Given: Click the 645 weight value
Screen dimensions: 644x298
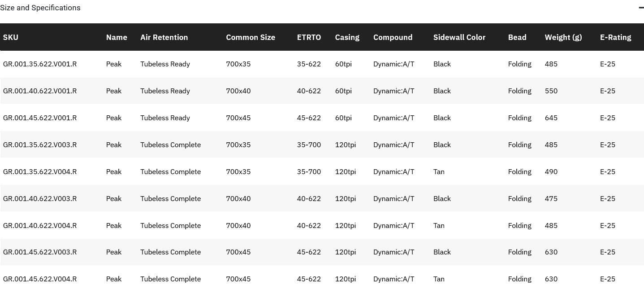Looking at the screenshot, I should (x=551, y=118).
